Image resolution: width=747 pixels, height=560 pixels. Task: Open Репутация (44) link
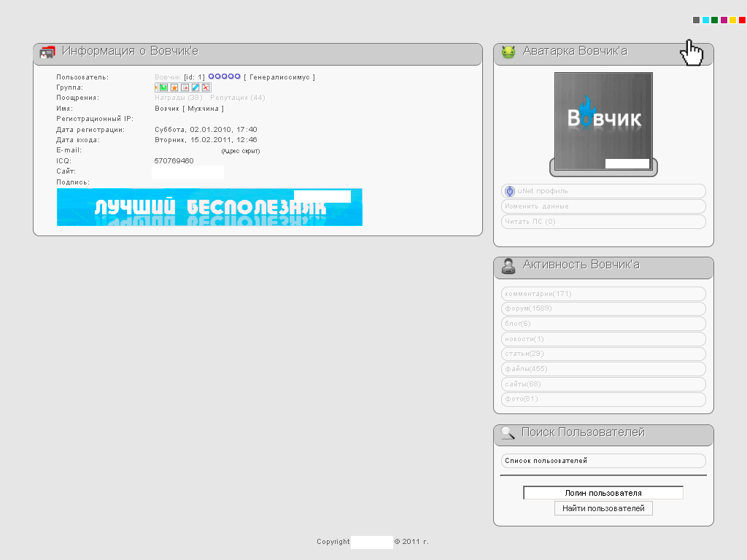click(238, 98)
